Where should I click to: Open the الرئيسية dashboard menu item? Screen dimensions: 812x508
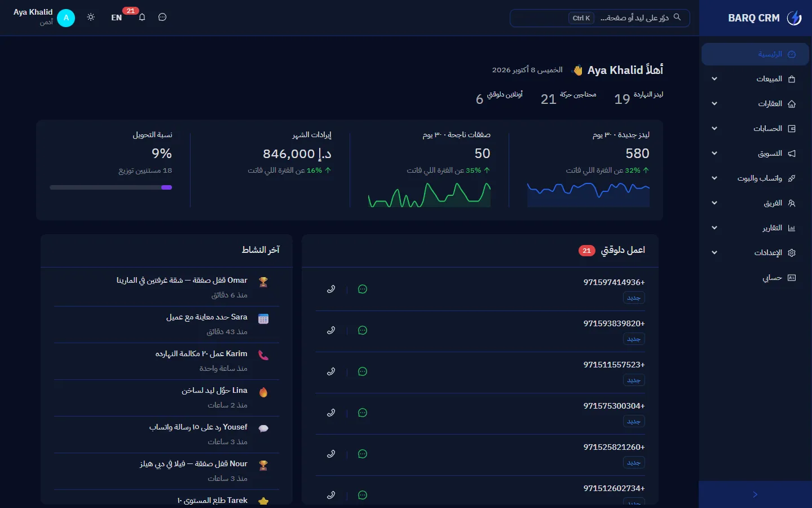click(755, 54)
